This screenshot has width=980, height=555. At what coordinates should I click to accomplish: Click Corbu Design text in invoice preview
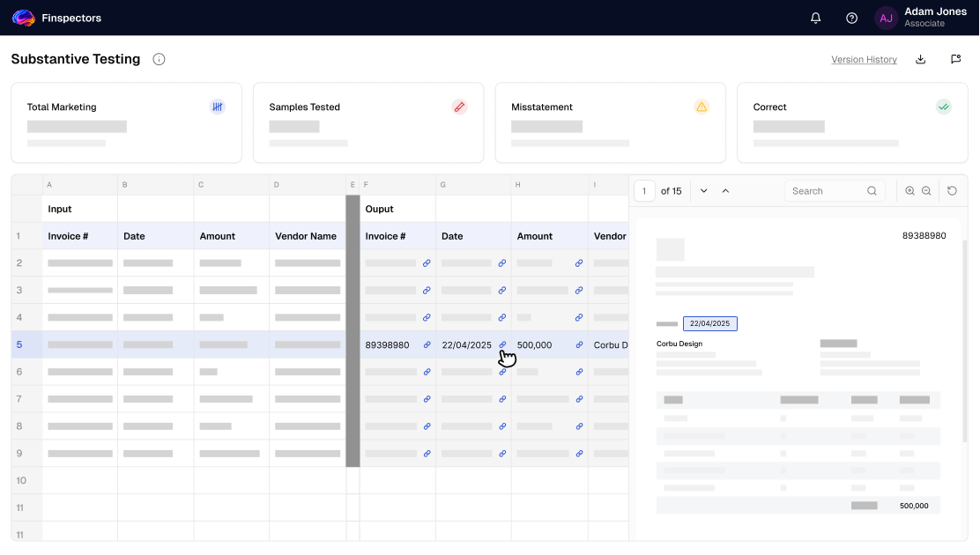pos(679,344)
